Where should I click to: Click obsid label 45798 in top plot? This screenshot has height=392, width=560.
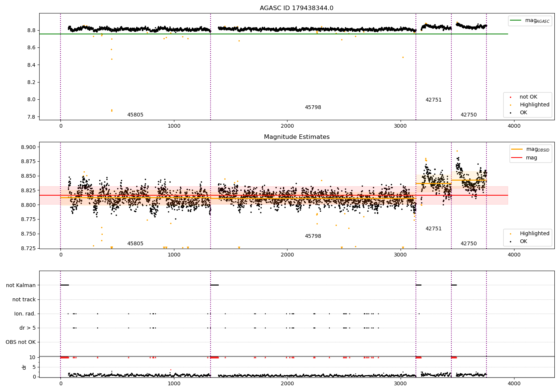(313, 108)
